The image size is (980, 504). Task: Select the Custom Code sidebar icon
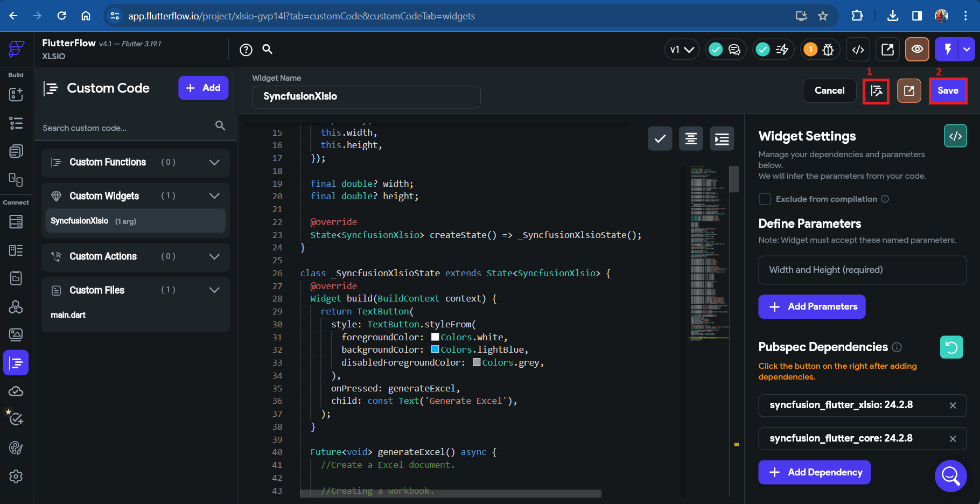coord(16,363)
